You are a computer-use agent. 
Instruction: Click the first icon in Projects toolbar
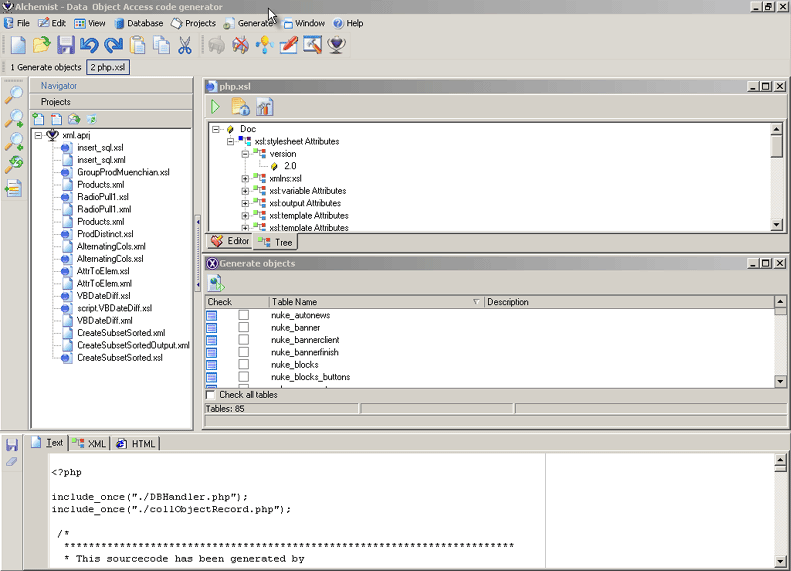(x=38, y=119)
